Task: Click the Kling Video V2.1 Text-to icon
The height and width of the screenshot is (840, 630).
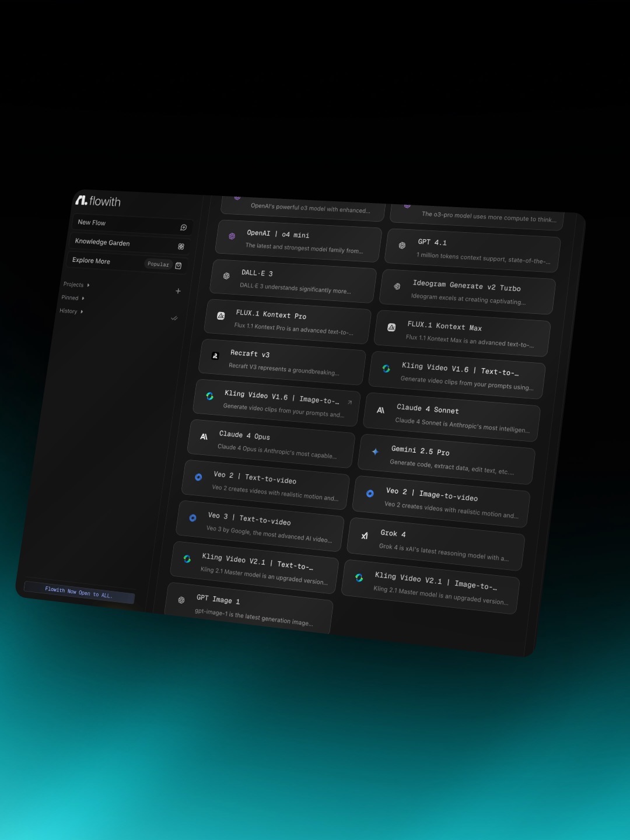Action: pyautogui.click(x=187, y=559)
